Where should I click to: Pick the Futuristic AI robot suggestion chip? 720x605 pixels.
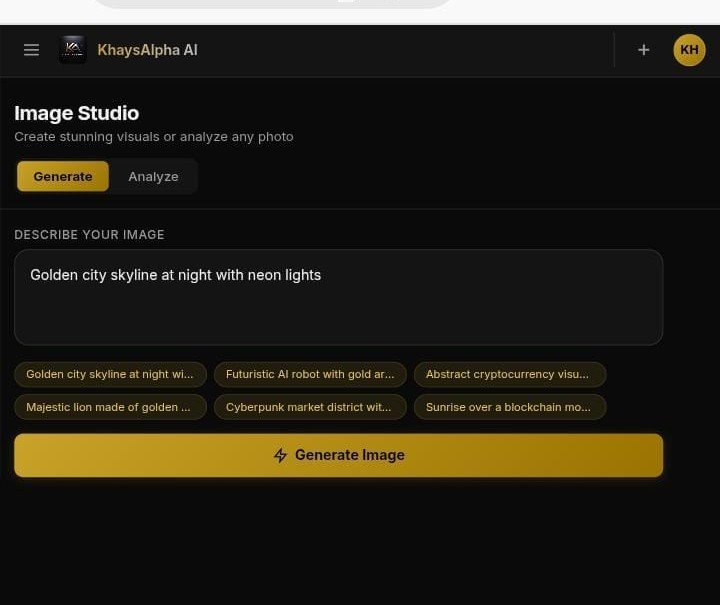(310, 374)
